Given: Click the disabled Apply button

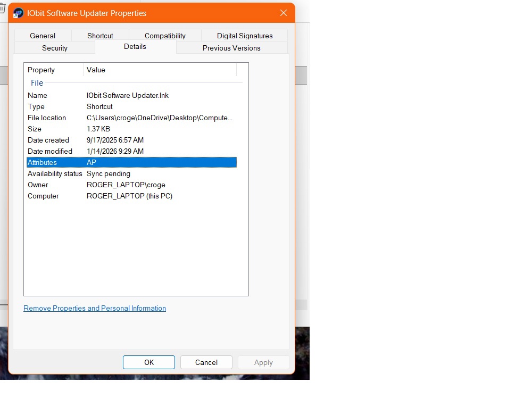Looking at the screenshot, I should pos(263,362).
